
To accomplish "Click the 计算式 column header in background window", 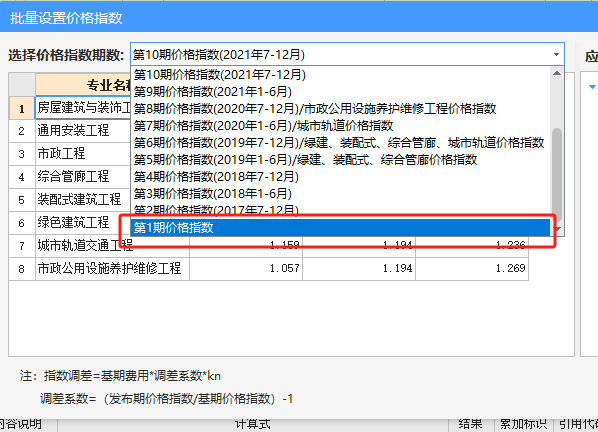I will 252,424.
